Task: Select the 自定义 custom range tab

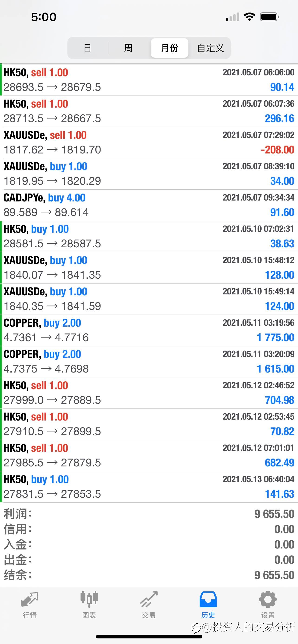Action: click(x=211, y=48)
